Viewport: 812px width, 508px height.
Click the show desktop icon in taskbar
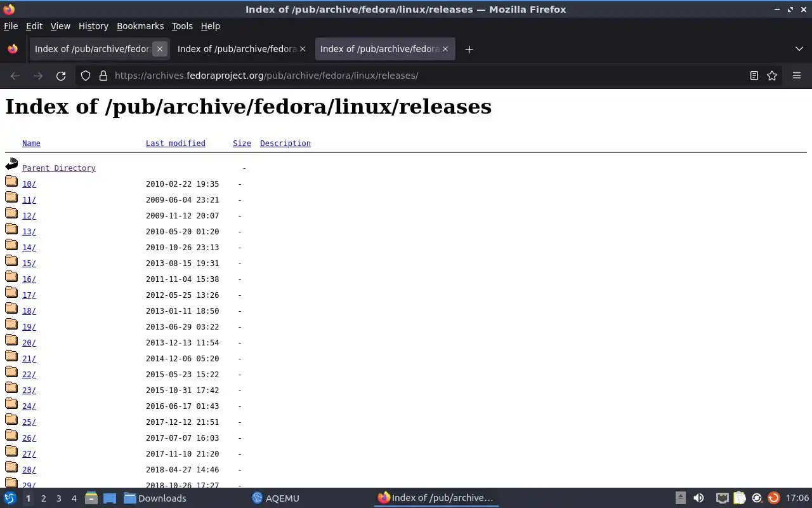pyautogui.click(x=110, y=498)
